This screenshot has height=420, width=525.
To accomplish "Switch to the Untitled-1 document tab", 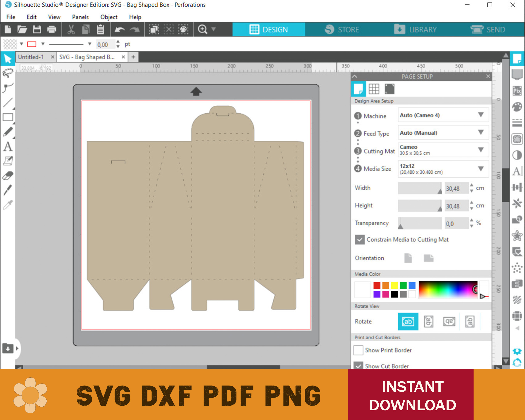I will tap(31, 57).
